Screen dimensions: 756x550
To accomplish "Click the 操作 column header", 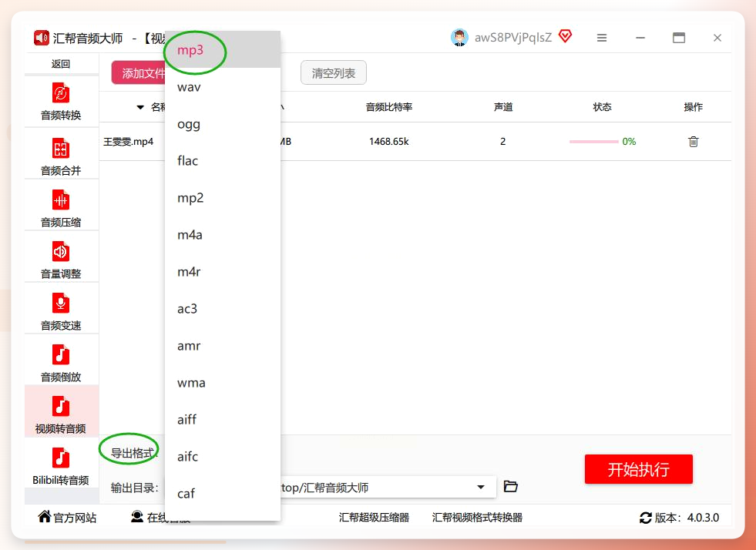I will coord(694,107).
